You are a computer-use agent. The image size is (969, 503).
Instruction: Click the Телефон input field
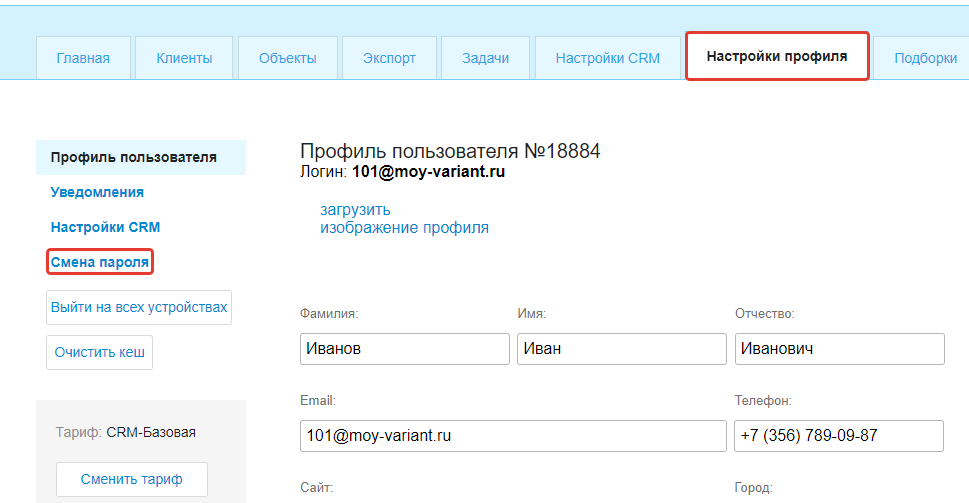pos(839,436)
